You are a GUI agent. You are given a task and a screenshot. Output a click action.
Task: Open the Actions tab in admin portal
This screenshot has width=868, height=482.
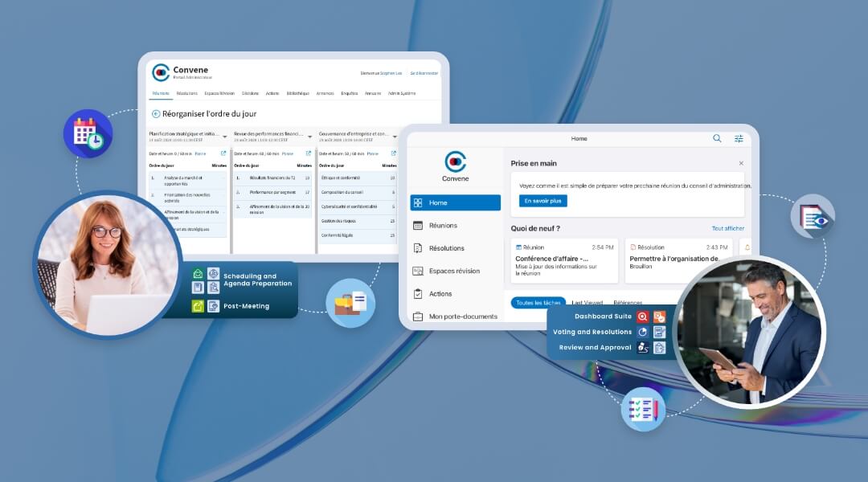pos(272,93)
